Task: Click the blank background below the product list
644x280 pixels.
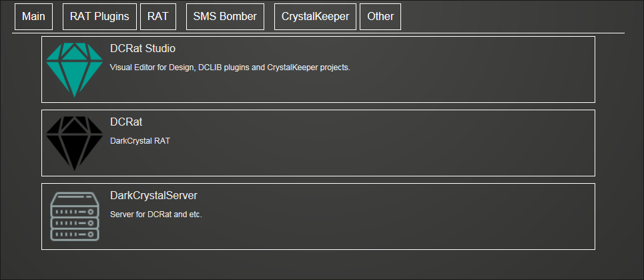Action: [318, 265]
